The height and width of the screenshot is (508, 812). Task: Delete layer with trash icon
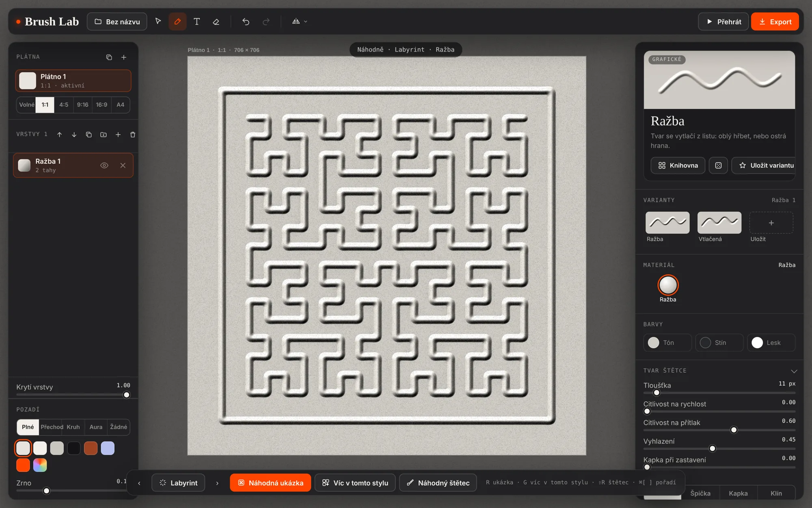click(133, 135)
